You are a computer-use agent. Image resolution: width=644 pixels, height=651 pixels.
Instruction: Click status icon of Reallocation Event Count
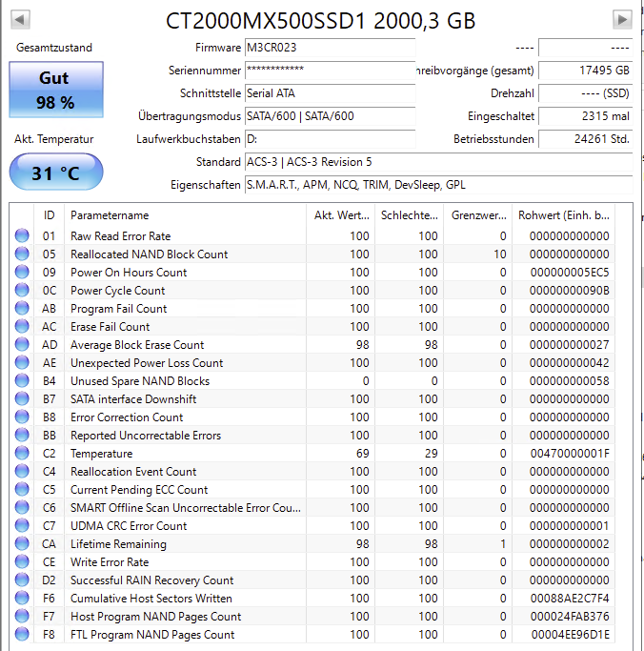pos(22,471)
